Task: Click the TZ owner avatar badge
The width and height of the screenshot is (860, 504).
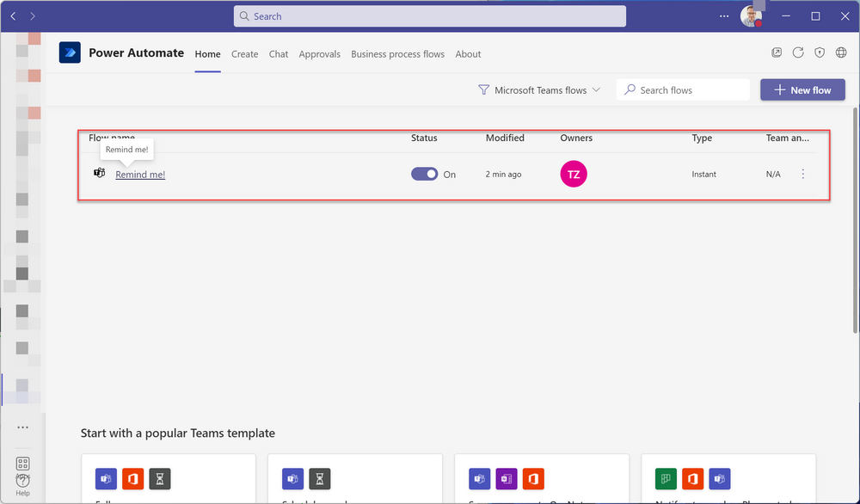Action: [574, 173]
